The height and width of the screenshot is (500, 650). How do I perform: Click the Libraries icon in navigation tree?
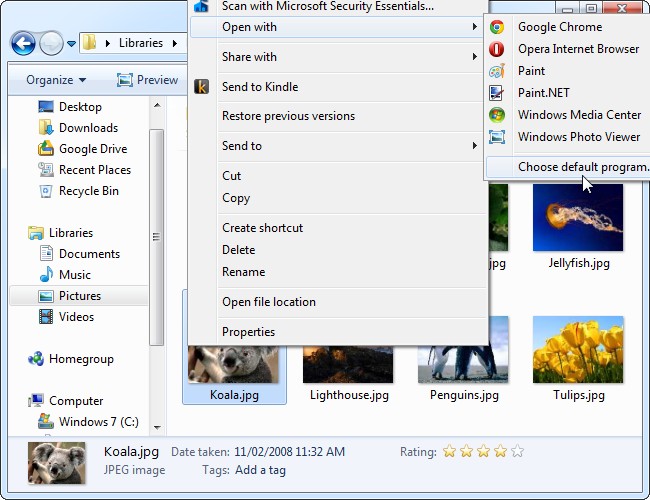pos(36,233)
